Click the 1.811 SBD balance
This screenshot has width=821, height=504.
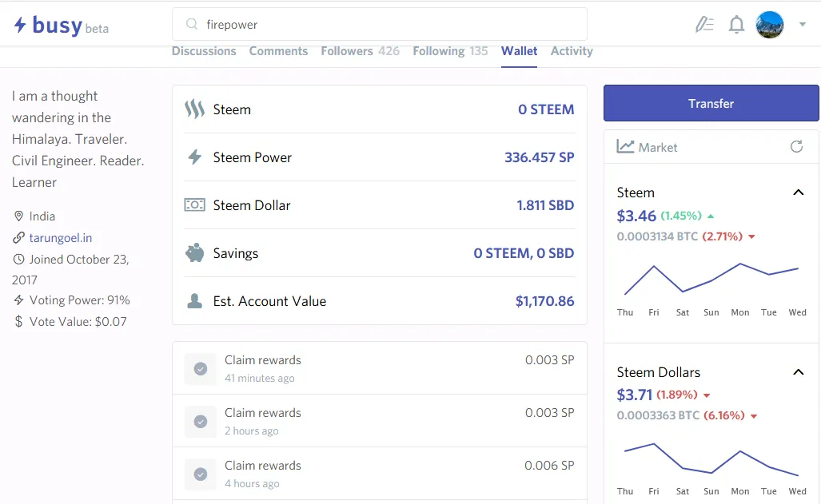click(545, 205)
